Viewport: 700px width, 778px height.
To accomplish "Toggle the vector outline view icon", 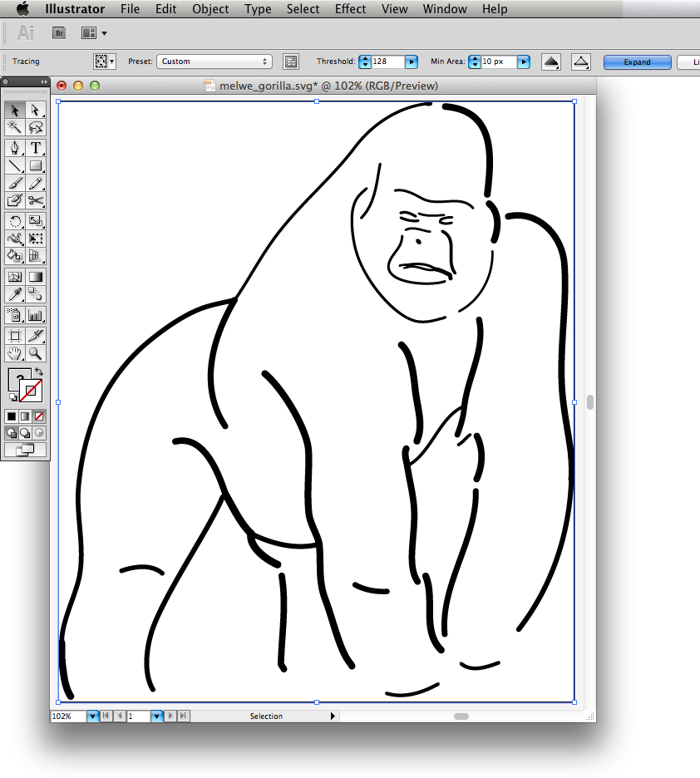I will click(x=580, y=61).
